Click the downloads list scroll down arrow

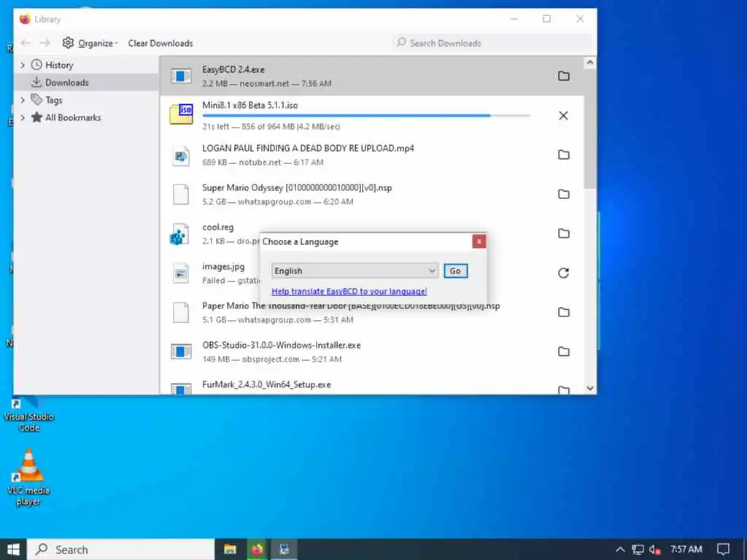coord(589,388)
